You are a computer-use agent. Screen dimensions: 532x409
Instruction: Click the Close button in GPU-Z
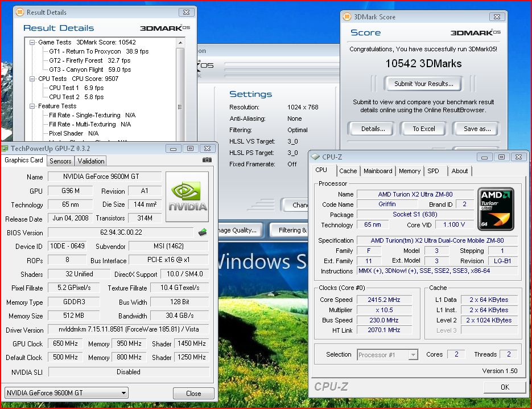click(193, 394)
